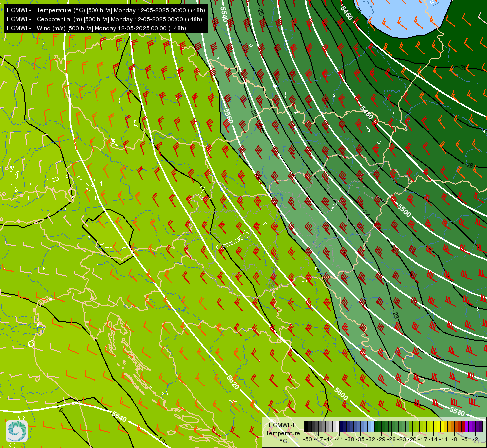The width and height of the screenshot is (487, 448).
Task: Click the swirl weather logo icon
Action: coord(17,431)
